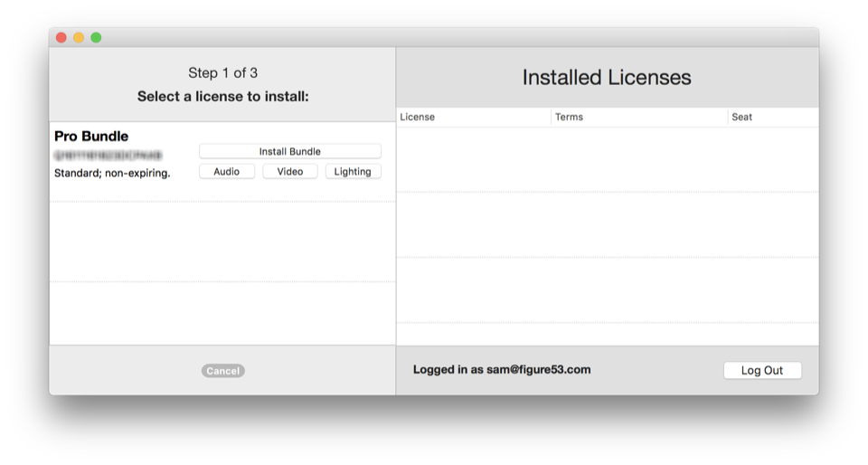Sort by the License column header
The image size is (868, 465).
coord(473,117)
